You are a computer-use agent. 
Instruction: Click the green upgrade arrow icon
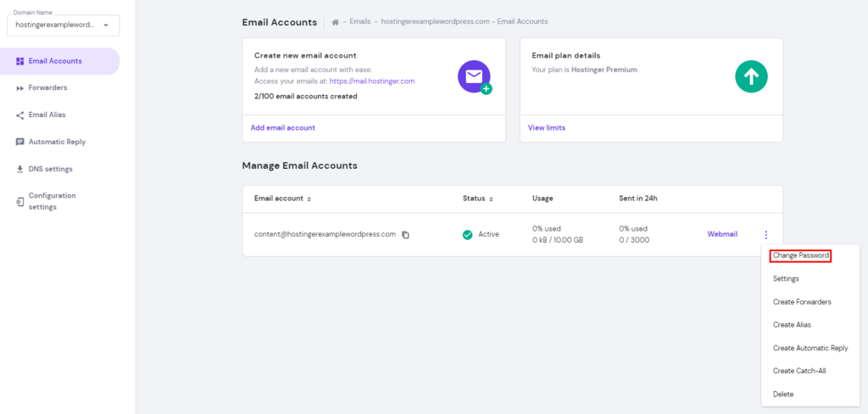tap(751, 77)
